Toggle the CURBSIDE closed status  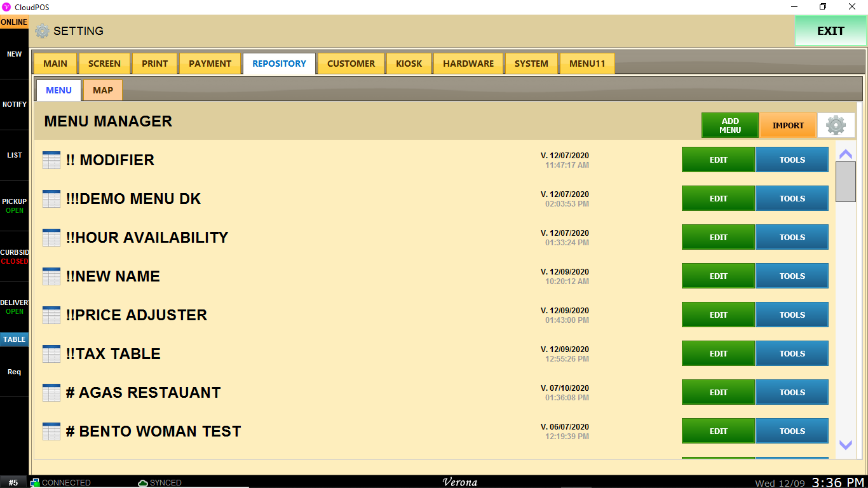[14, 257]
